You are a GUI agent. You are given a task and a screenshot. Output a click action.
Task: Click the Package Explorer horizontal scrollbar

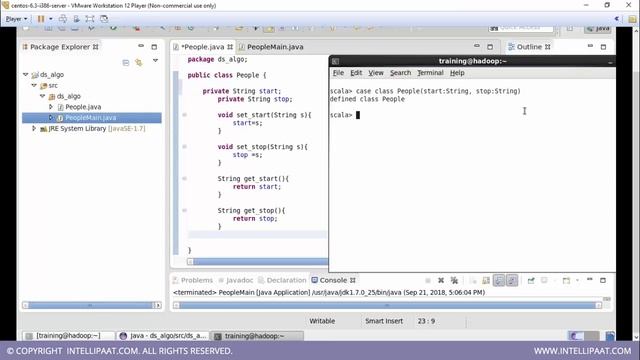(91, 305)
